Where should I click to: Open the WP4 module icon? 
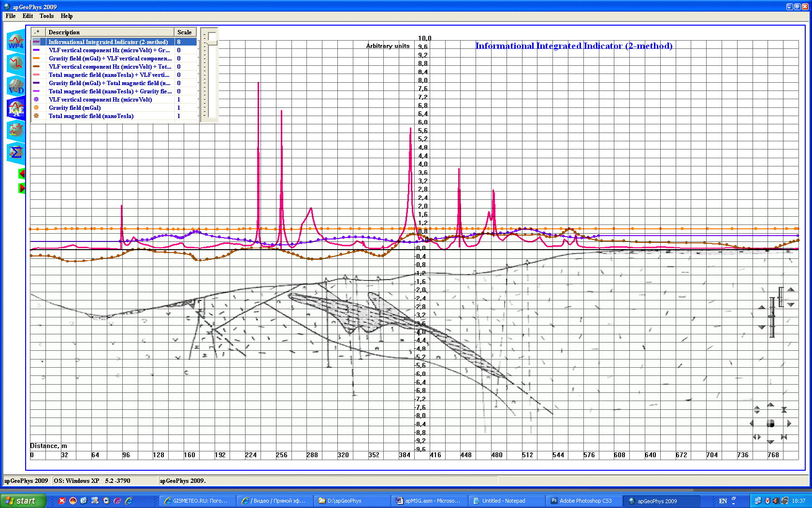[x=15, y=42]
